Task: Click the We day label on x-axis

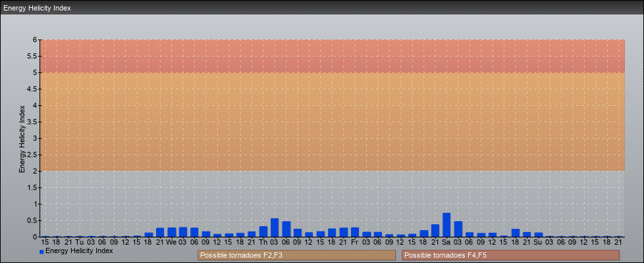Action: [171, 243]
